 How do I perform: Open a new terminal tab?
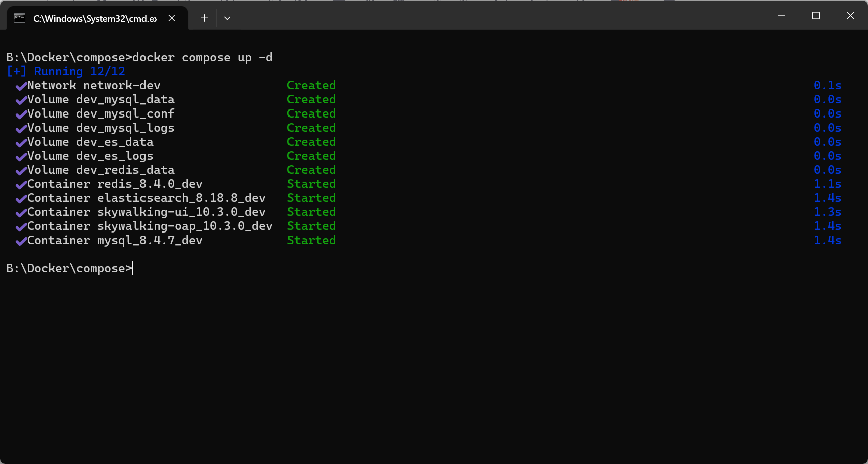204,18
